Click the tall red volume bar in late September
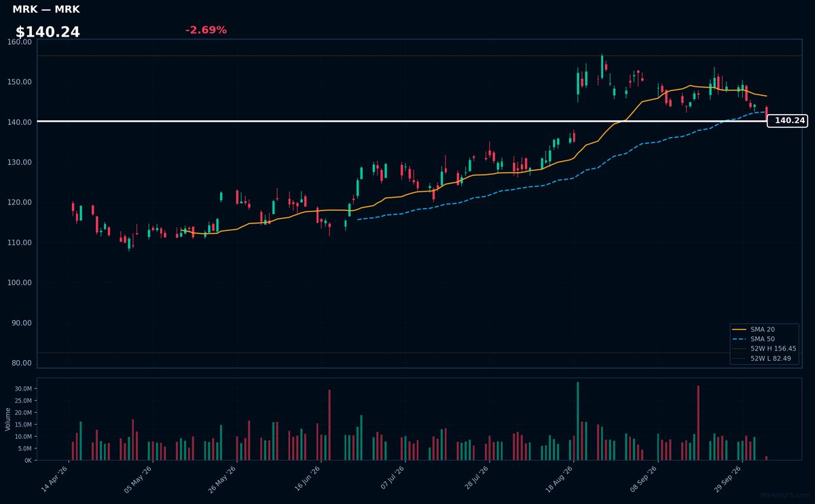Image resolution: width=815 pixels, height=504 pixels. pos(698,423)
